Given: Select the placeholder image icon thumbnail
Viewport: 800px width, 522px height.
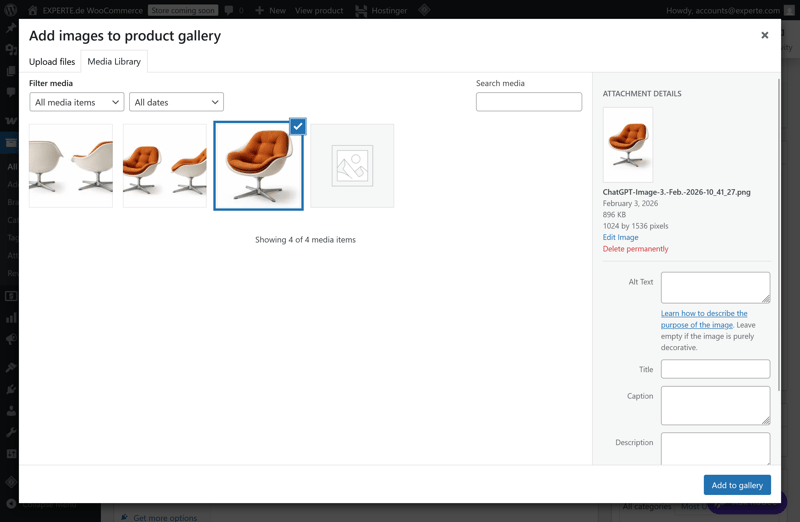Looking at the screenshot, I should 352,166.
